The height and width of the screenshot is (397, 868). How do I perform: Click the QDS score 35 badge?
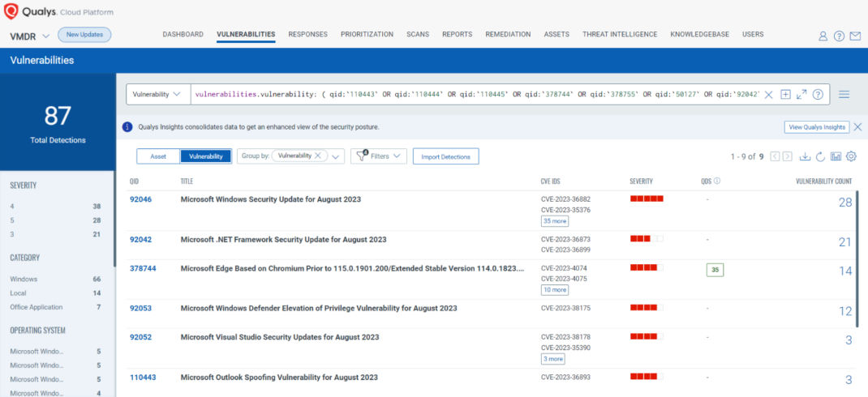715,270
